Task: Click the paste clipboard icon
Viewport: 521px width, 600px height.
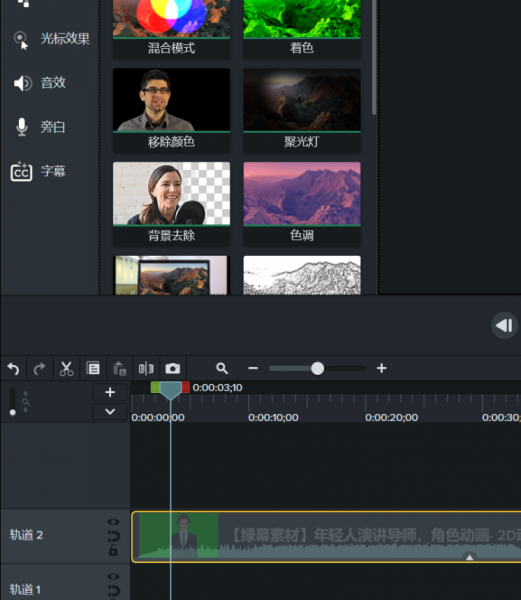Action: 120,368
